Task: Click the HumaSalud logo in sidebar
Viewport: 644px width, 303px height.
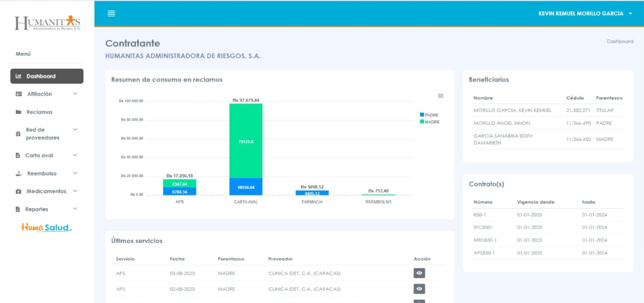Action: click(46, 227)
